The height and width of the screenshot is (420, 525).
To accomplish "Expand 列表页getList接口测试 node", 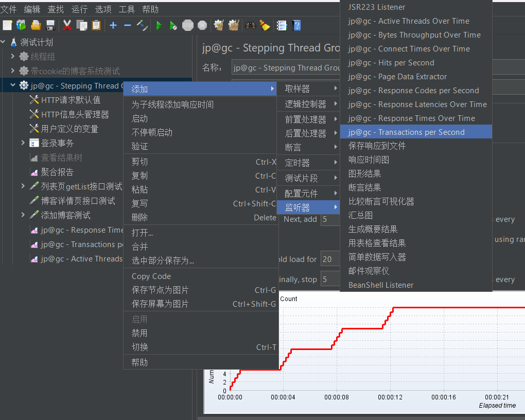I will click(x=23, y=186).
